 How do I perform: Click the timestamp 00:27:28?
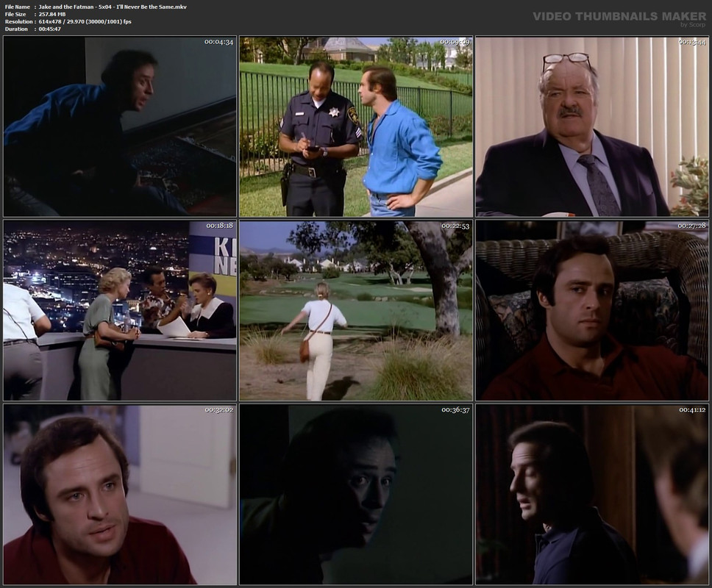691,226
